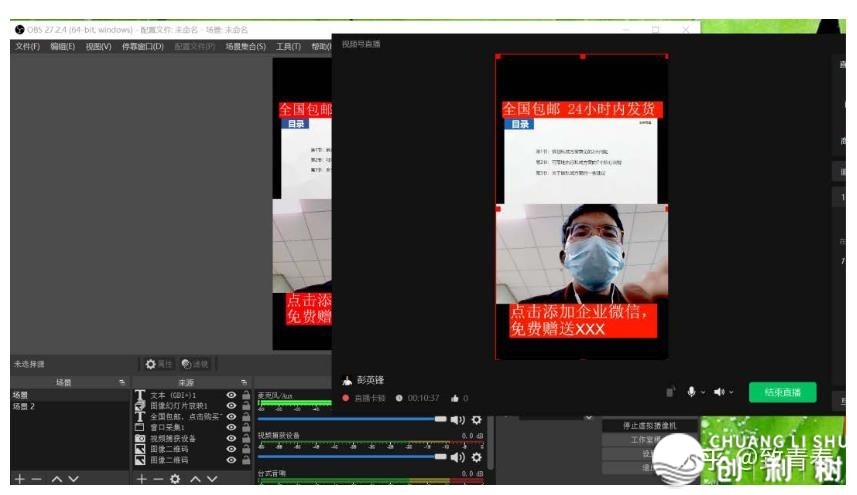Move source up with up arrow
Image resolution: width=857 pixels, height=495 pixels.
click(195, 479)
